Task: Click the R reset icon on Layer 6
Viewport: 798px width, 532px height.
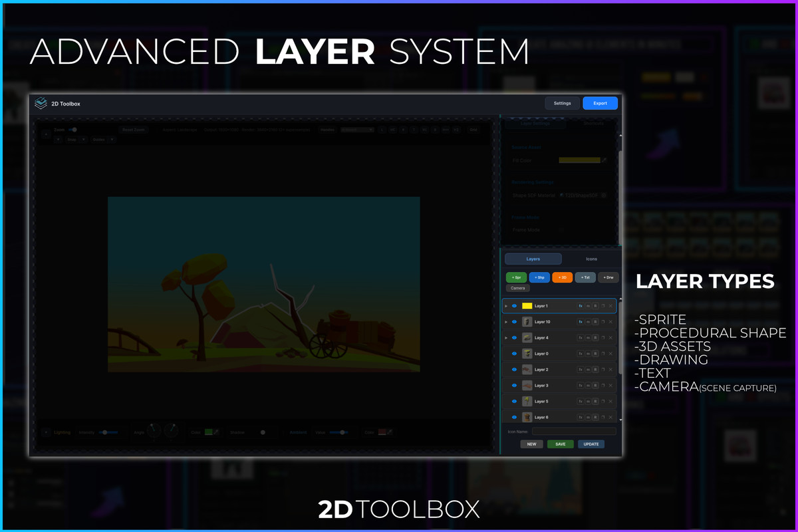Action: pos(595,417)
